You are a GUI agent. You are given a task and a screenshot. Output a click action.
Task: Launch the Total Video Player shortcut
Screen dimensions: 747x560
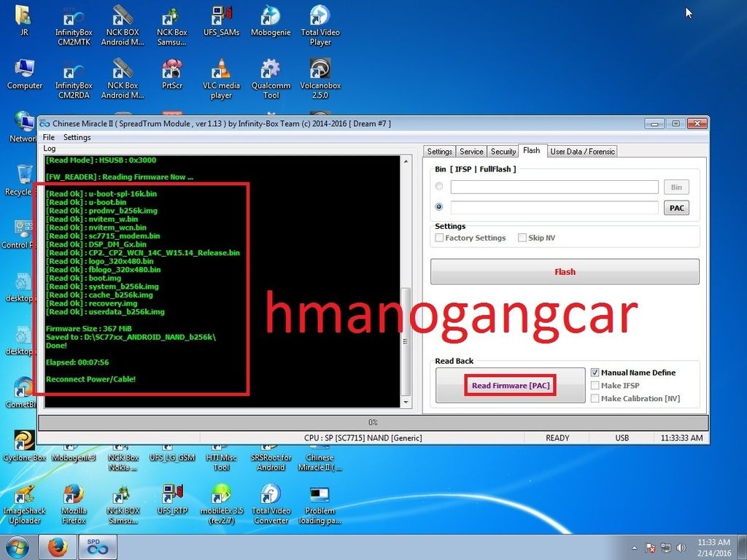[320, 18]
